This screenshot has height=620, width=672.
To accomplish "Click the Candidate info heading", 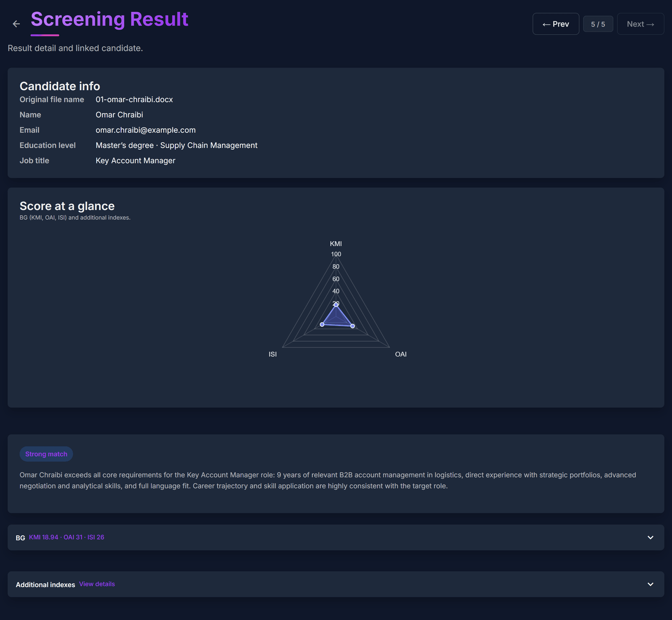I will [x=60, y=86].
